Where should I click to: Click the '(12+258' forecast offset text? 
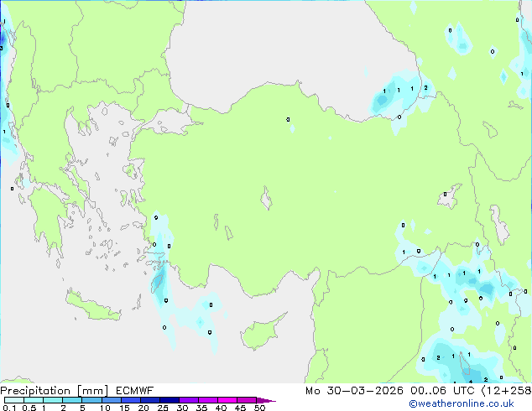click(x=506, y=391)
